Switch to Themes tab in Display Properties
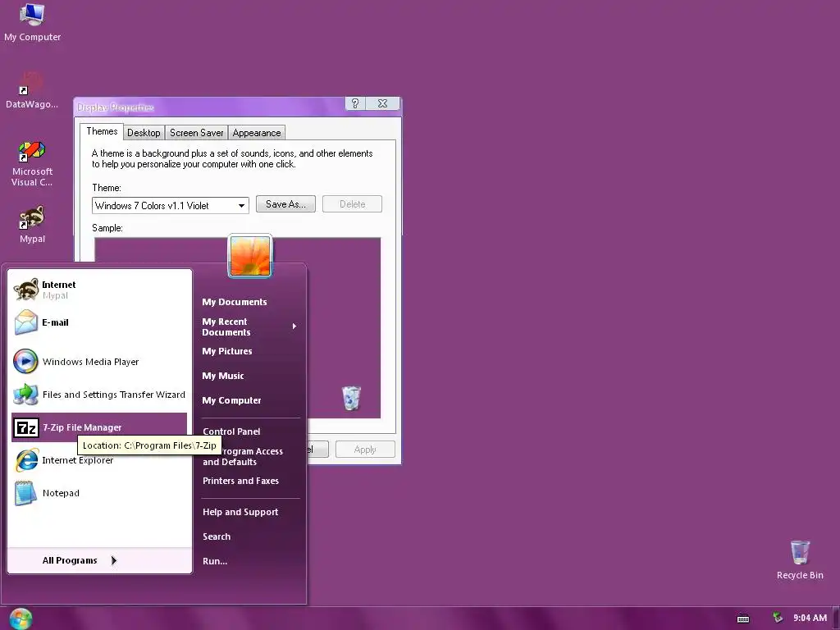 (102, 131)
